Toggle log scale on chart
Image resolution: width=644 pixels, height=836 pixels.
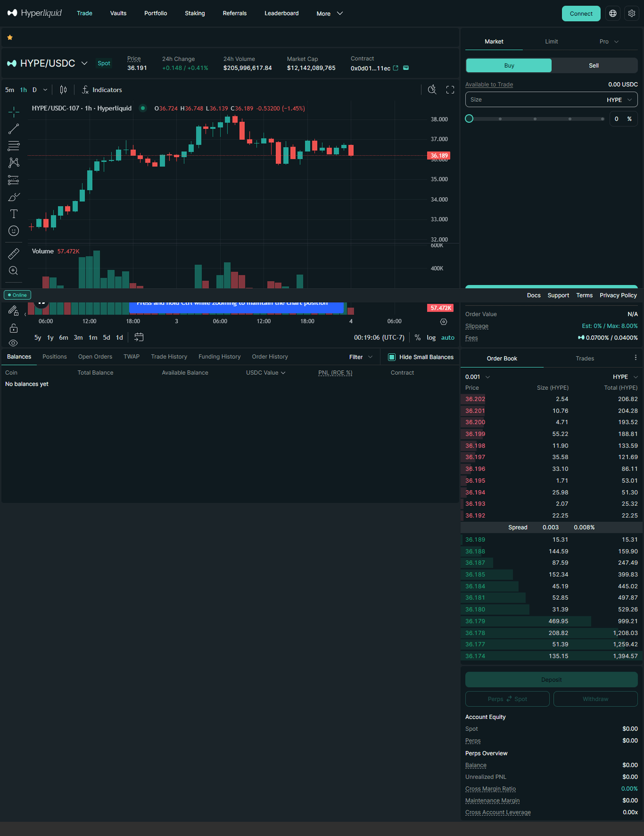point(431,338)
